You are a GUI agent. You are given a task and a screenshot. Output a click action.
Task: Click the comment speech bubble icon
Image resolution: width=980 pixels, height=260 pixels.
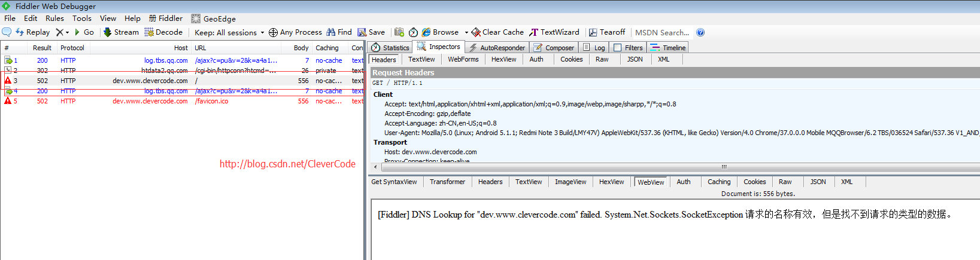pos(7,32)
